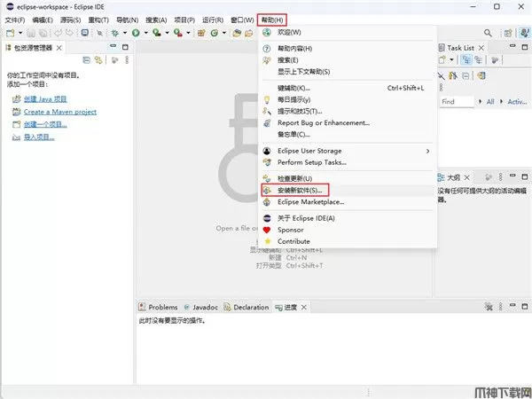
Task: Click the Undo arrow toolbar icon
Action: click(x=59, y=33)
